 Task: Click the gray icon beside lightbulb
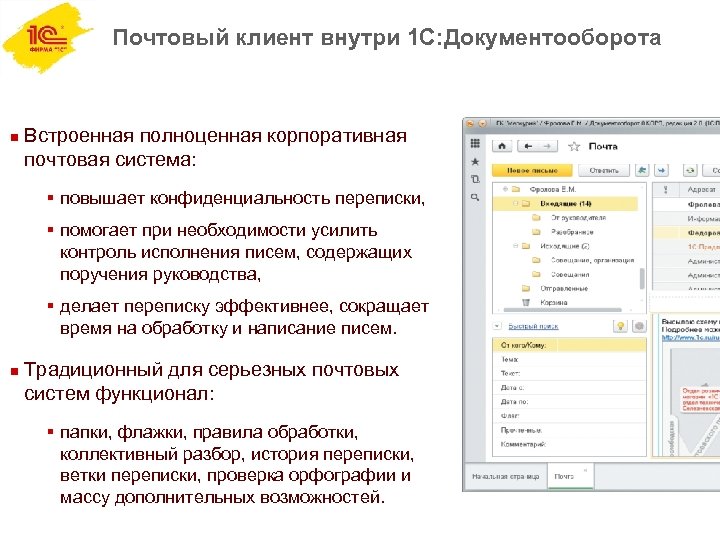pyautogui.click(x=639, y=326)
